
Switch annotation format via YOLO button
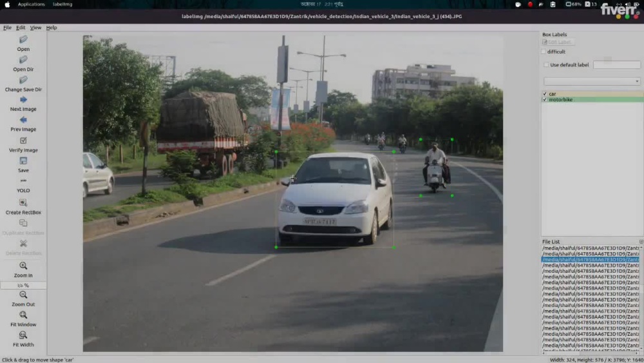[x=23, y=186]
